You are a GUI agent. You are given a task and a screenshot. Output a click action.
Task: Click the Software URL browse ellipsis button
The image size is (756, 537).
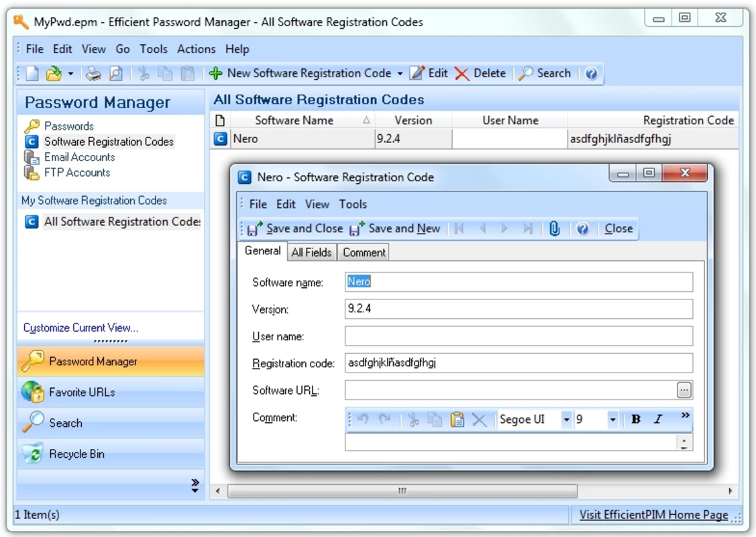pos(684,390)
